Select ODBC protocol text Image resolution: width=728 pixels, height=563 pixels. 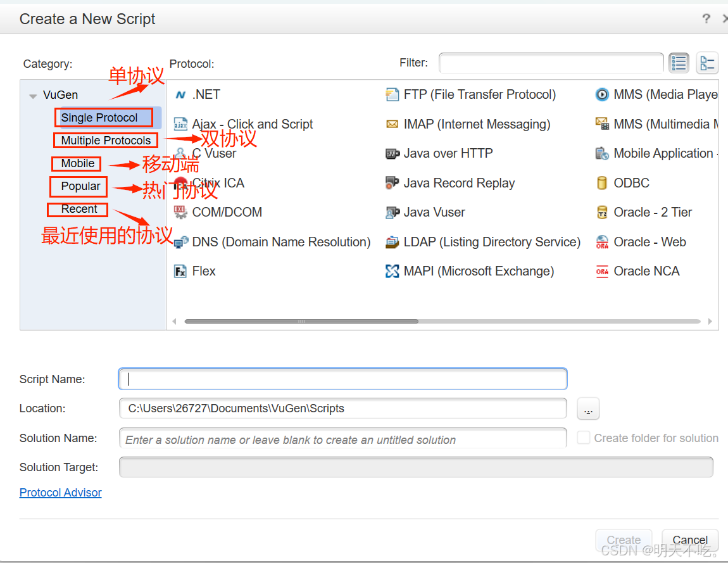[631, 183]
